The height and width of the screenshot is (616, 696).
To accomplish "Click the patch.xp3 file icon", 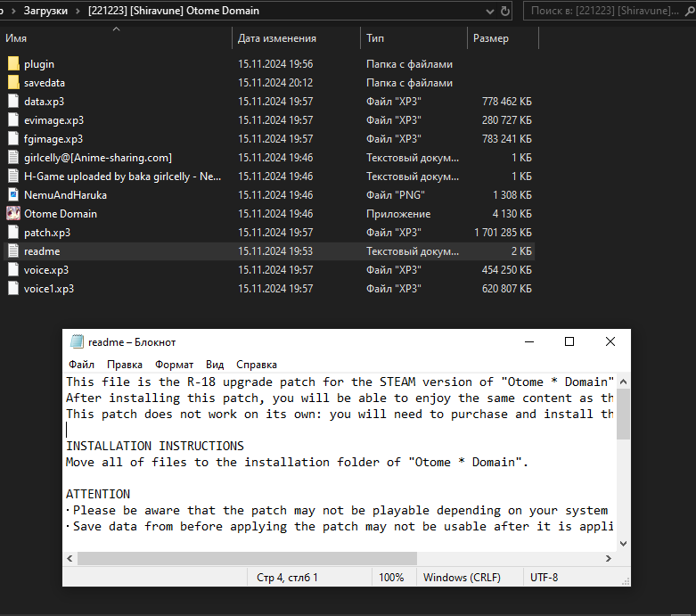I will pos(13,233).
